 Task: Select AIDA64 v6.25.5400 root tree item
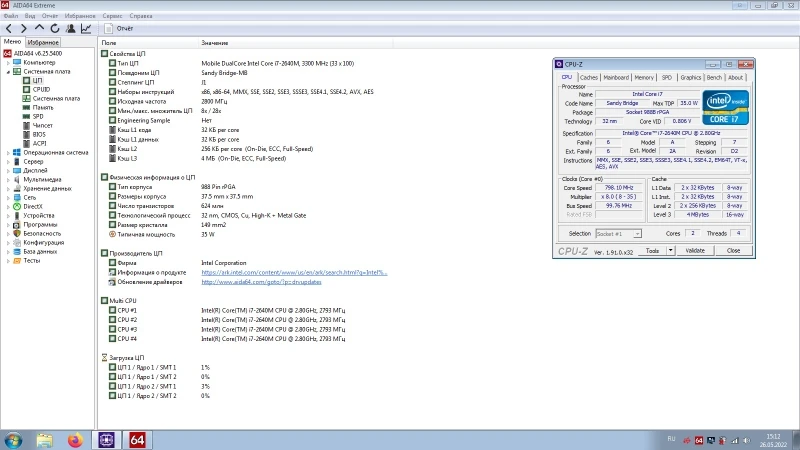(x=38, y=53)
